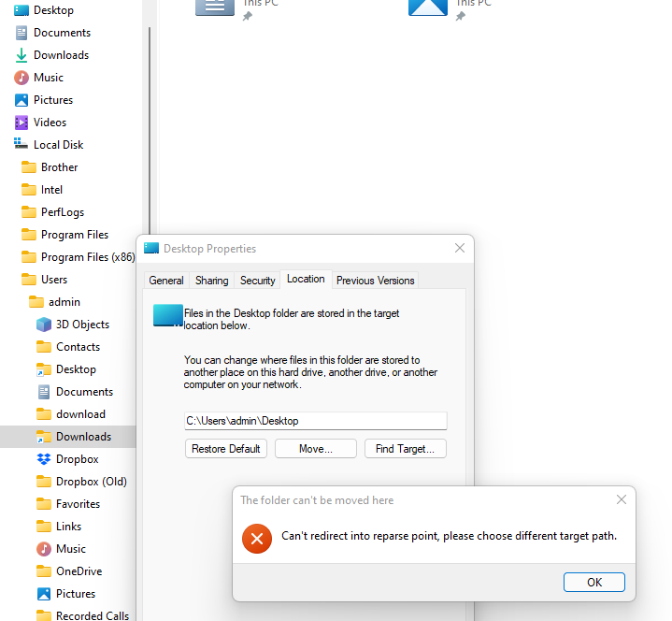This screenshot has height=621, width=672.
Task: Click the PerfLogs folder icon
Action: point(29,212)
